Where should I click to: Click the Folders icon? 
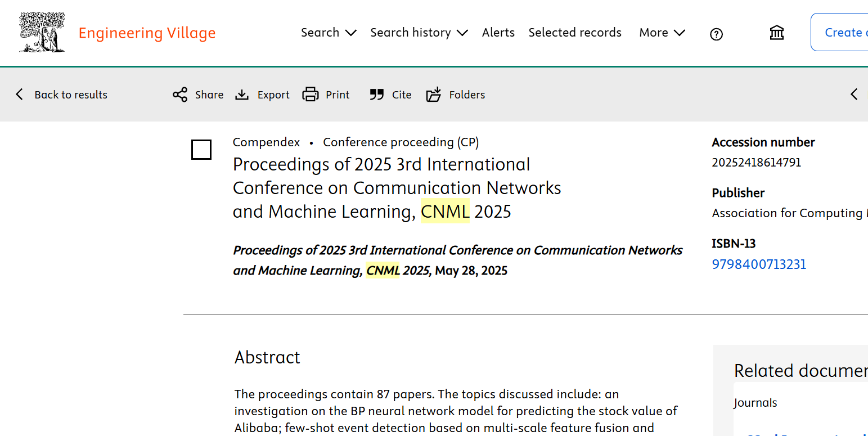(x=434, y=95)
